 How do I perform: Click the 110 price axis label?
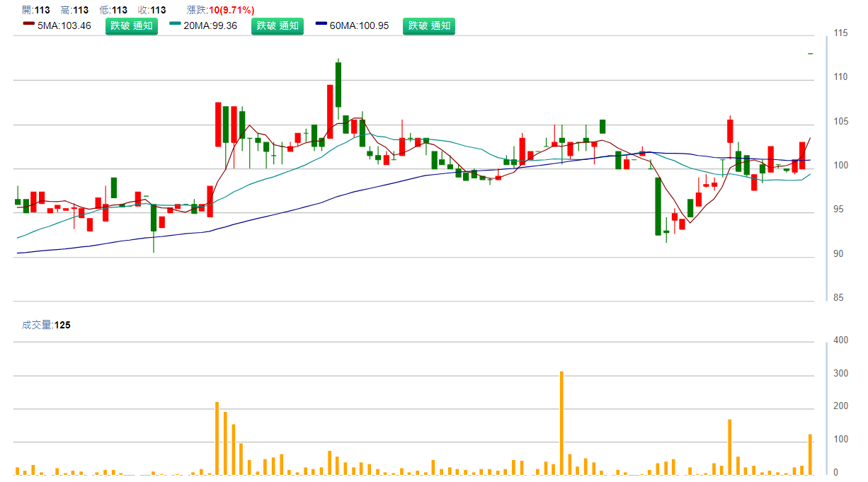pyautogui.click(x=841, y=77)
